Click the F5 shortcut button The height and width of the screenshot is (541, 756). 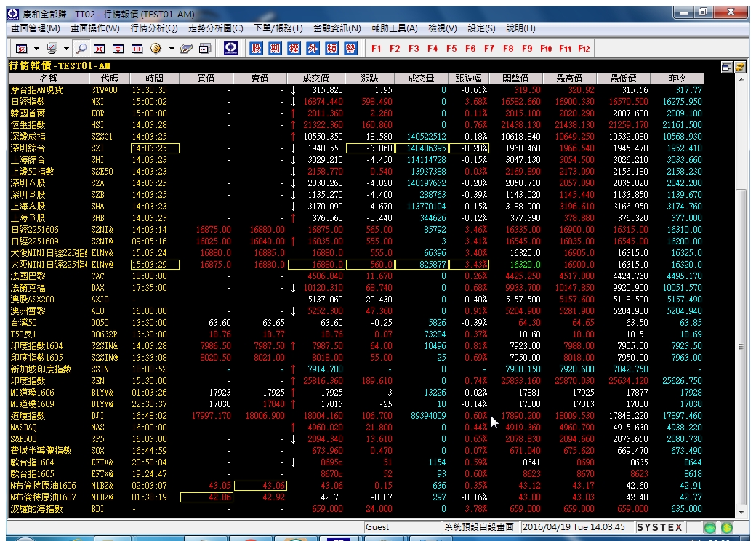451,49
